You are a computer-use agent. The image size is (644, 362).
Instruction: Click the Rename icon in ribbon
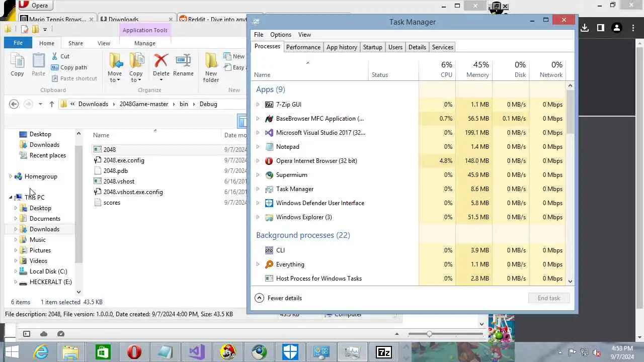[183, 65]
